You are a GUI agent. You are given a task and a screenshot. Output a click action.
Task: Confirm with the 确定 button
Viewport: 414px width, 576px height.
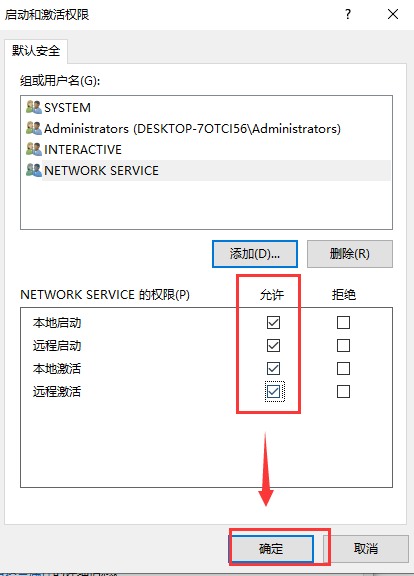point(271,549)
